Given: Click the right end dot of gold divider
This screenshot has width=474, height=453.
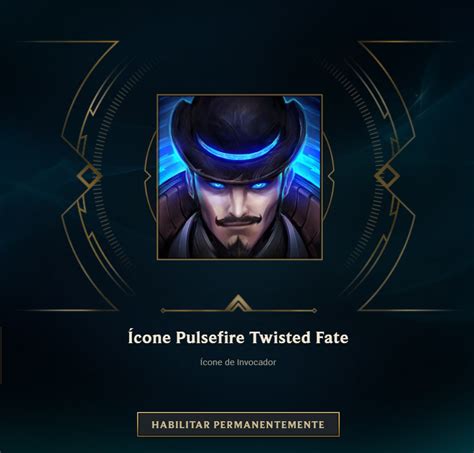Looking at the screenshot, I should point(314,311).
